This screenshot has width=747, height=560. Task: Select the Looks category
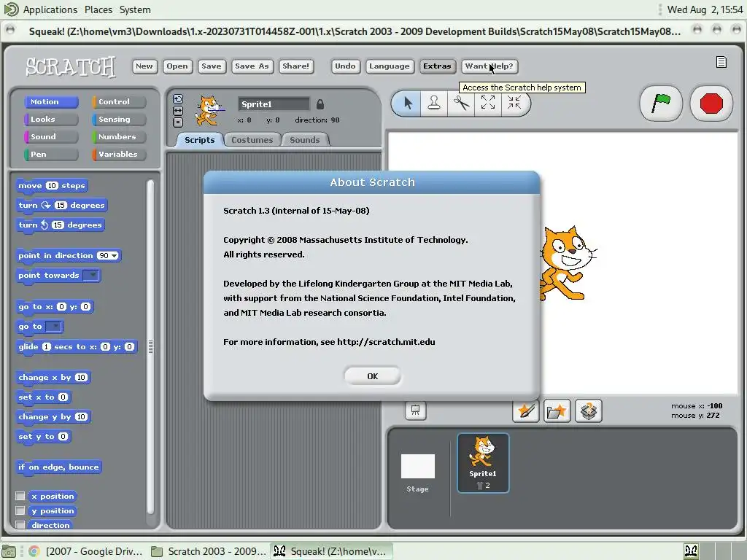point(51,119)
